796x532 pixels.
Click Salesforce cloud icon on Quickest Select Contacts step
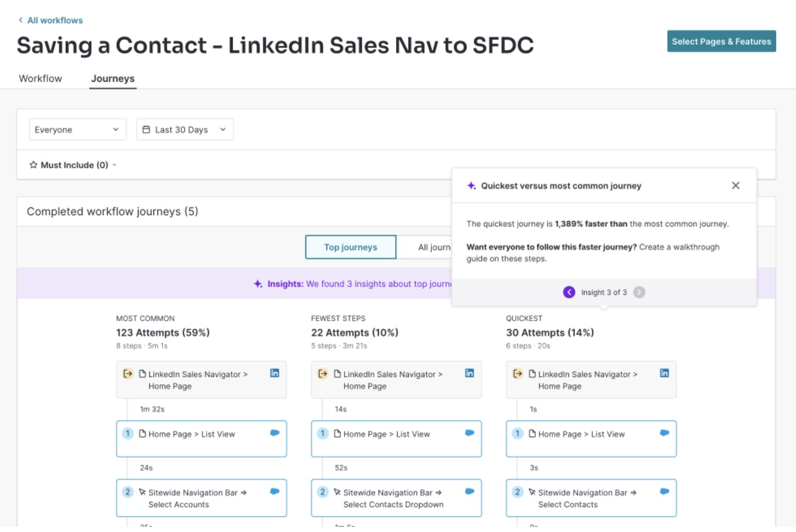click(665, 491)
